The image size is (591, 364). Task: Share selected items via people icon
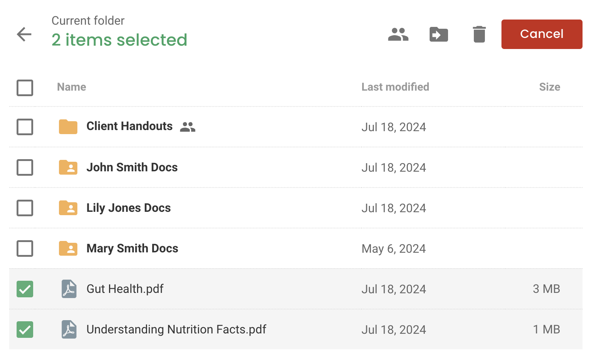pyautogui.click(x=398, y=34)
